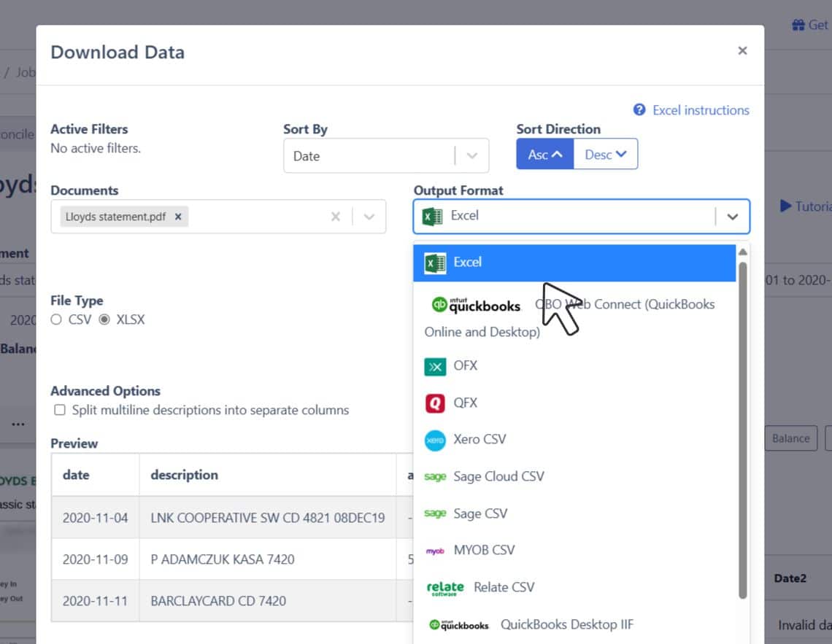Select the CSV file type radio
The image size is (832, 644).
(56, 319)
